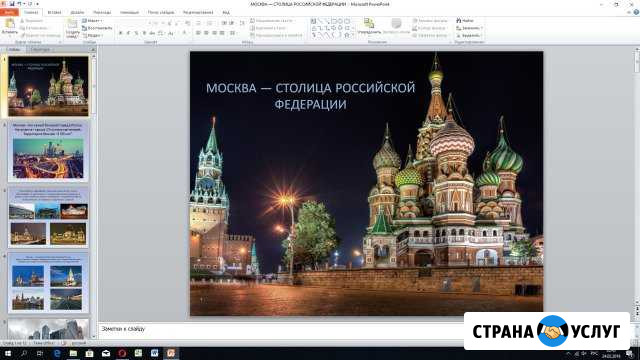Open Edge browser from the taskbar
Screen dimensions: 640x360
click(57, 353)
